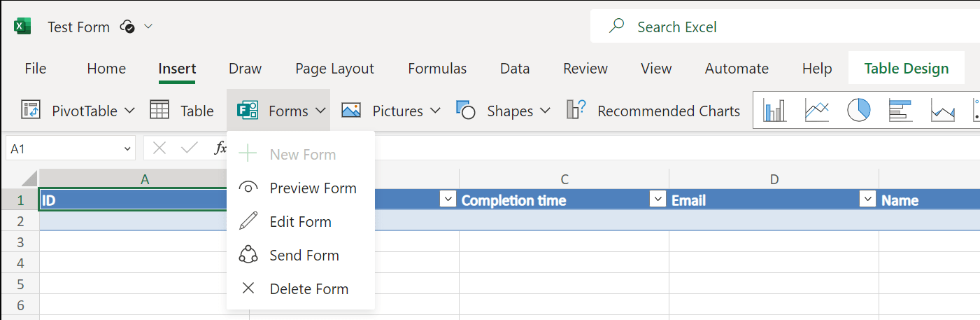Click the cloud saved status icon

127,27
